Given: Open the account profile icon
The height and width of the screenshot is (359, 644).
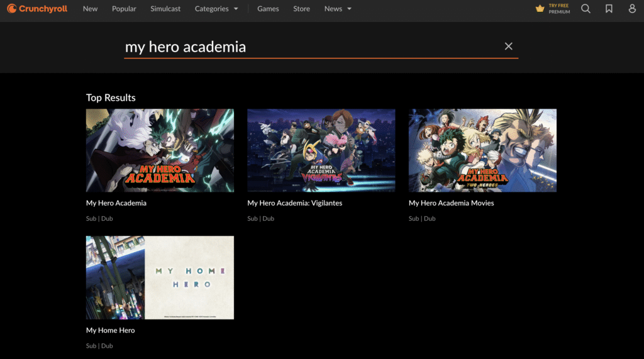Looking at the screenshot, I should tap(632, 9).
